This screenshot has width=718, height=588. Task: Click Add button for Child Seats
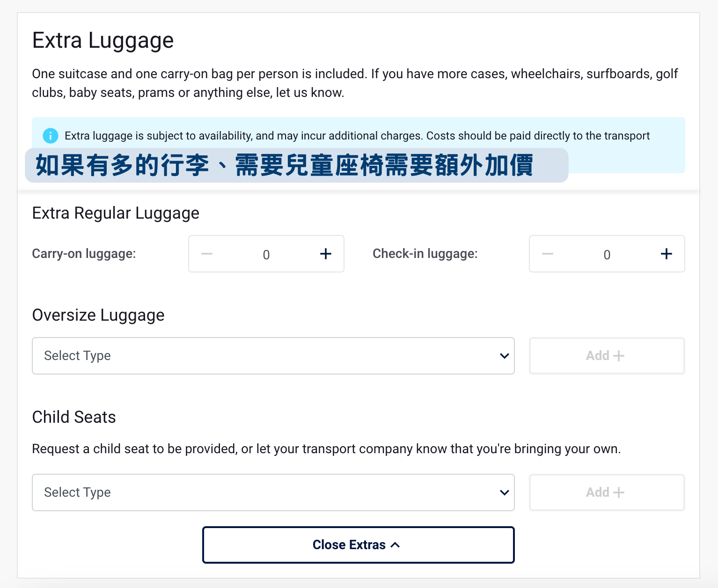tap(607, 492)
